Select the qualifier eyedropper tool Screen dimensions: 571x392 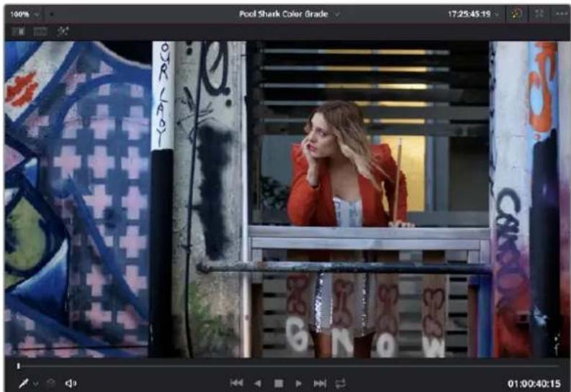(23, 383)
